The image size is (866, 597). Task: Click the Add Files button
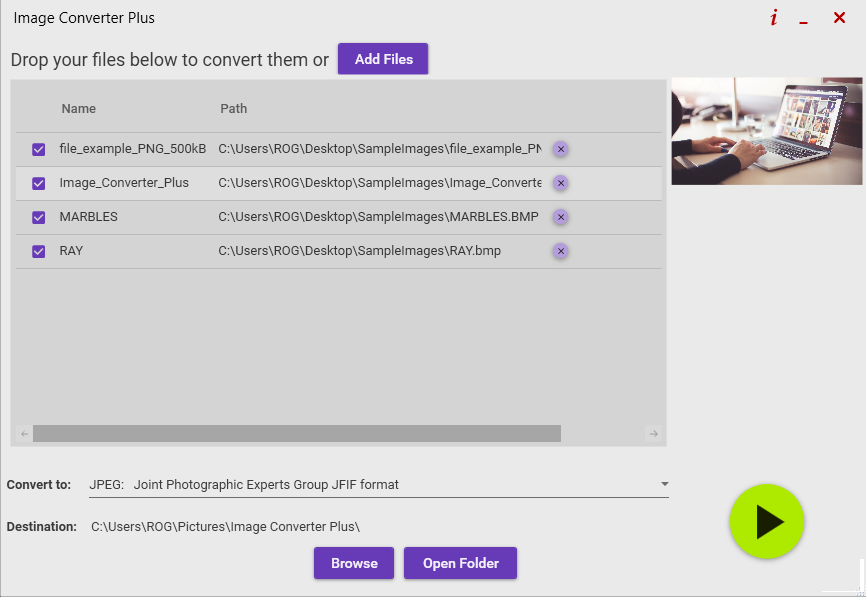click(383, 59)
